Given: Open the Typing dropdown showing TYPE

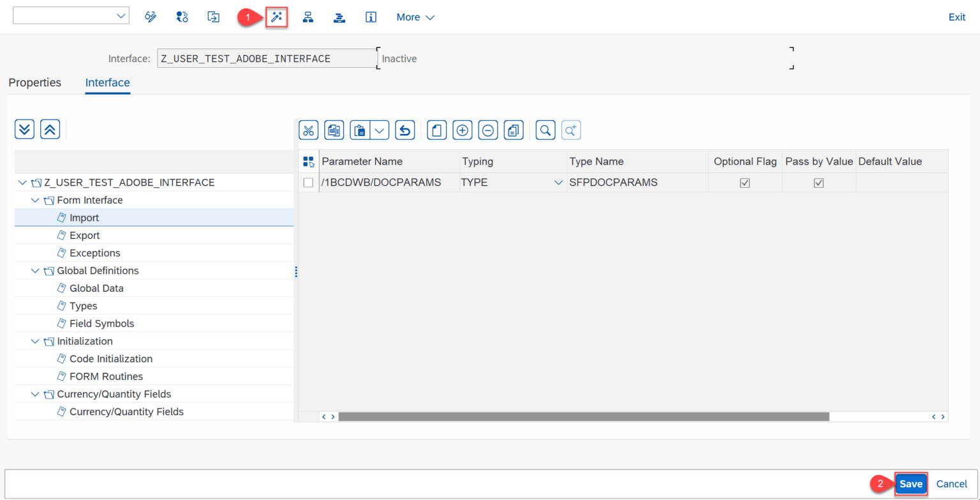Looking at the screenshot, I should coord(559,183).
